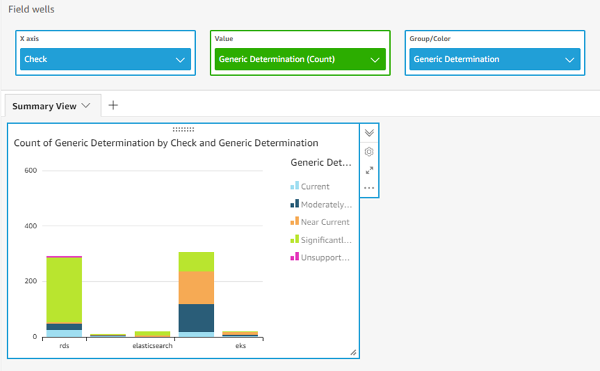
Task: Open the Check X axis field dropdown
Action: [180, 60]
